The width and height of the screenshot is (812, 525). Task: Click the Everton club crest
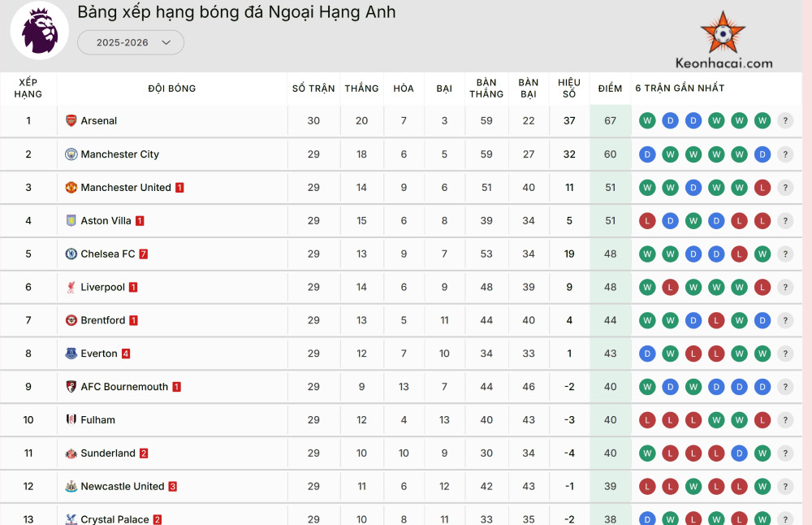tap(71, 354)
